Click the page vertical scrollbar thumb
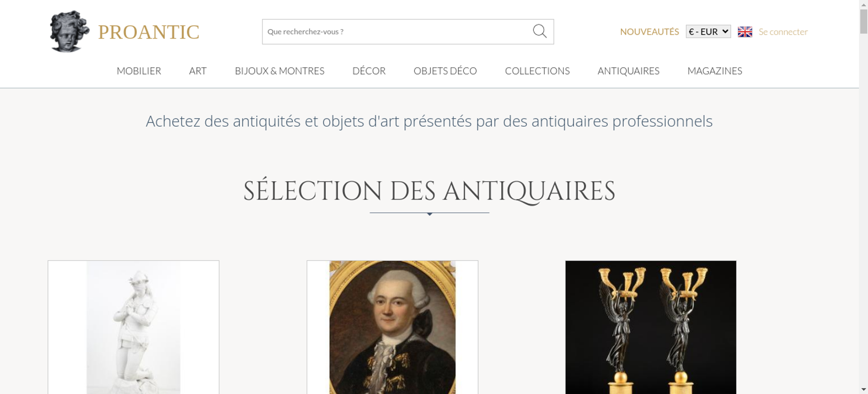The height and width of the screenshot is (394, 868). coord(864,21)
